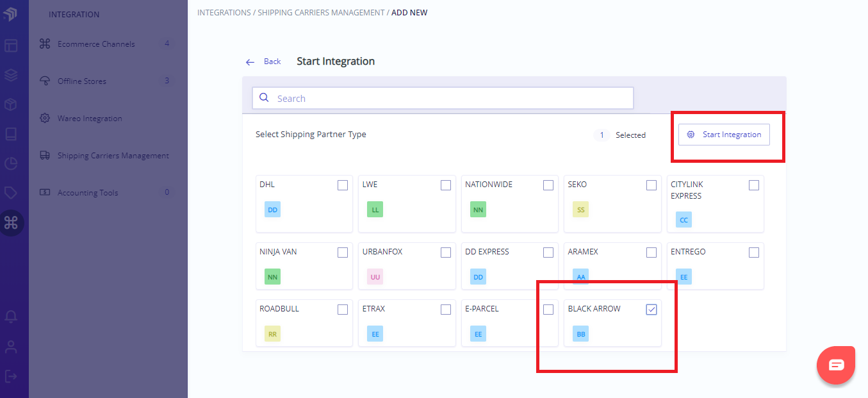The width and height of the screenshot is (868, 398).
Task: Click the DHL DD badge
Action: [272, 210]
